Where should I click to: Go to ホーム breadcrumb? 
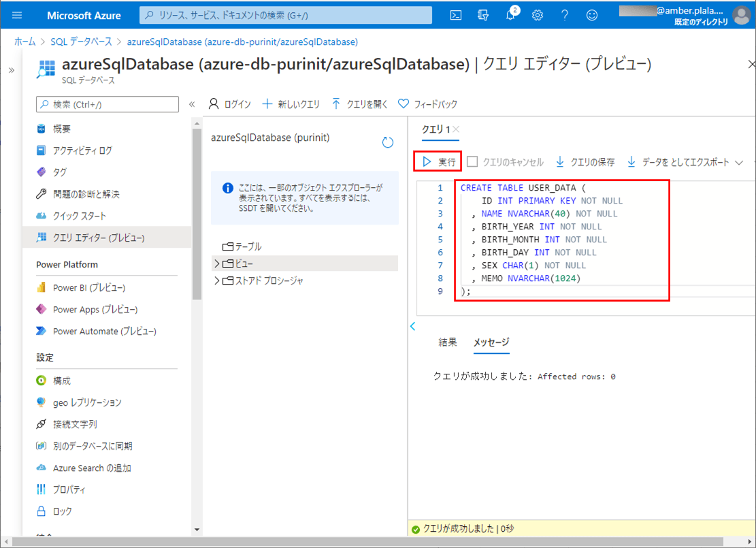click(x=25, y=42)
